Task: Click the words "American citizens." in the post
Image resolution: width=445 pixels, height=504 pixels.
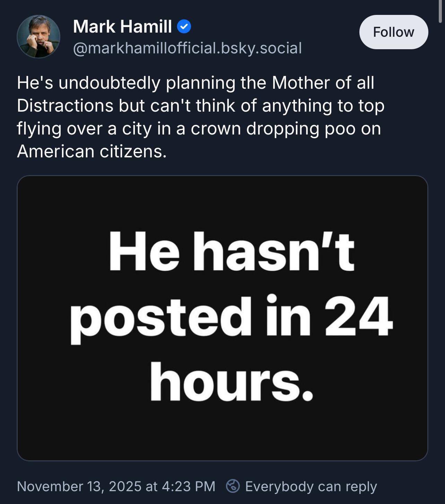Action: 91,151
